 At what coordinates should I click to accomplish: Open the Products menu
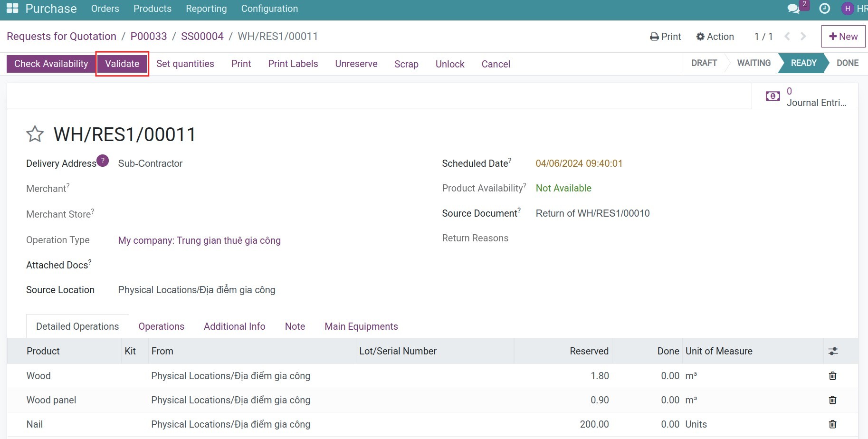click(x=153, y=9)
